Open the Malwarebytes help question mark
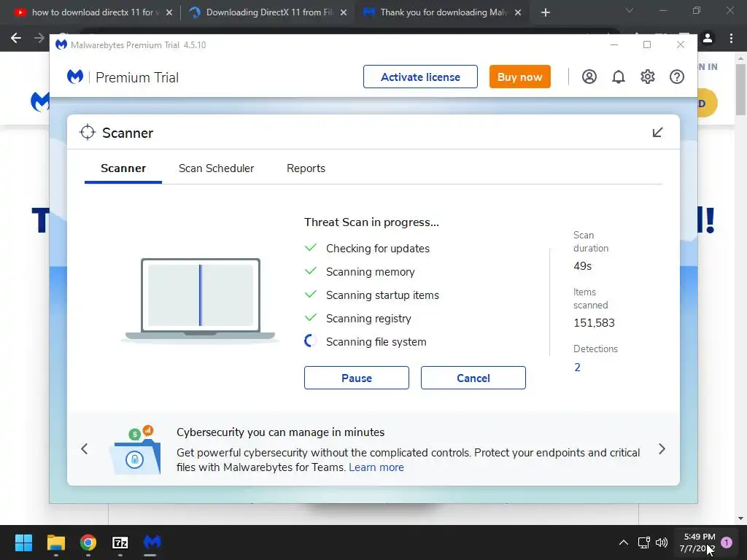The width and height of the screenshot is (747, 560). (x=676, y=77)
